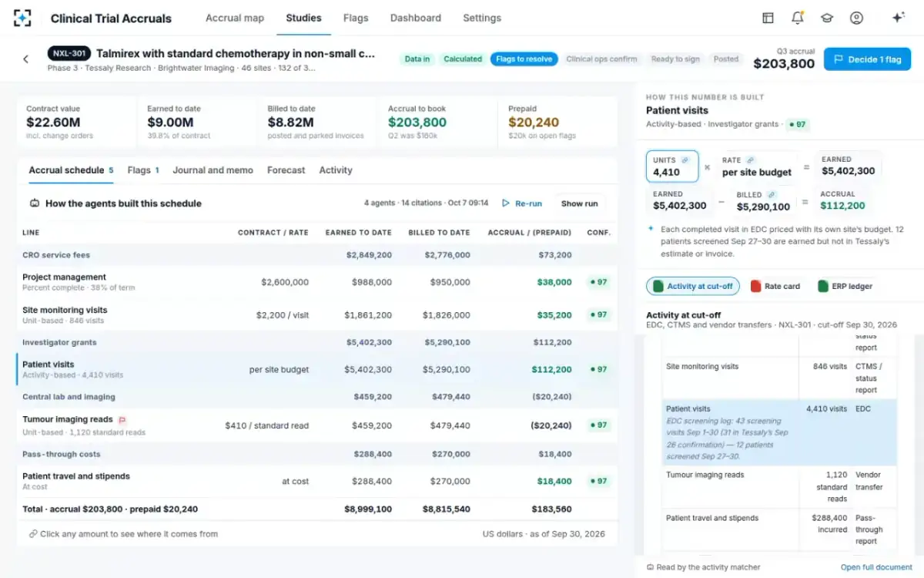Click the link icon next to UNITS

(x=685, y=160)
